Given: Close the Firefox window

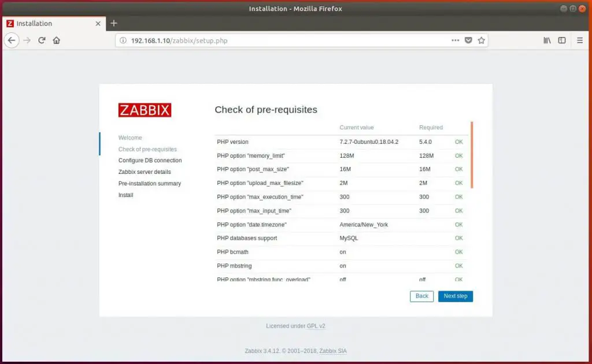Looking at the screenshot, I should [x=582, y=9].
